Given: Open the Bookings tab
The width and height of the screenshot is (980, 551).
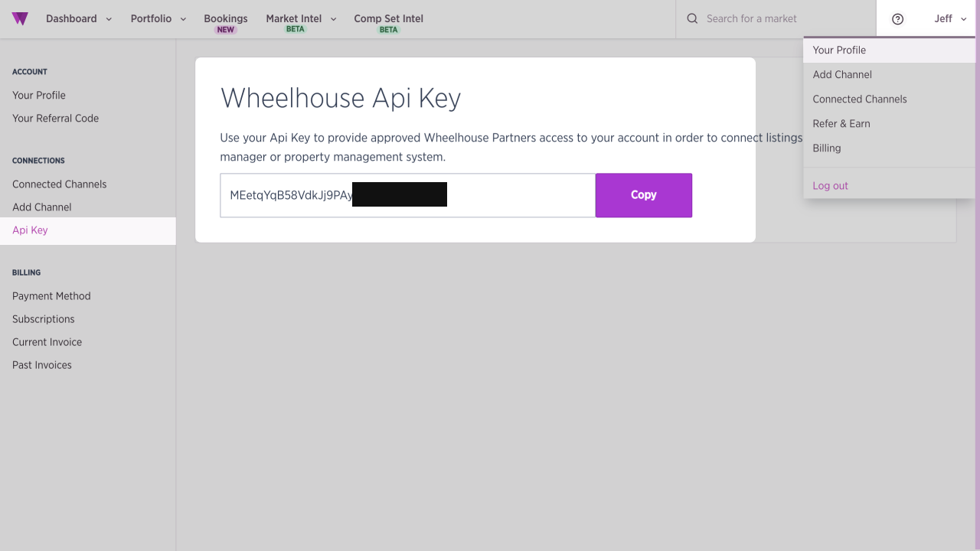Looking at the screenshot, I should point(226,19).
